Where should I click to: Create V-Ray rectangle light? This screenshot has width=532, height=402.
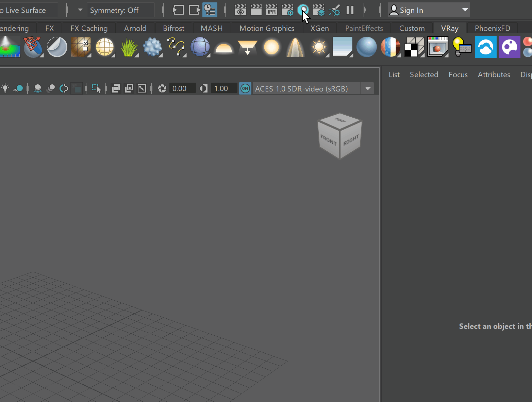click(x=248, y=47)
